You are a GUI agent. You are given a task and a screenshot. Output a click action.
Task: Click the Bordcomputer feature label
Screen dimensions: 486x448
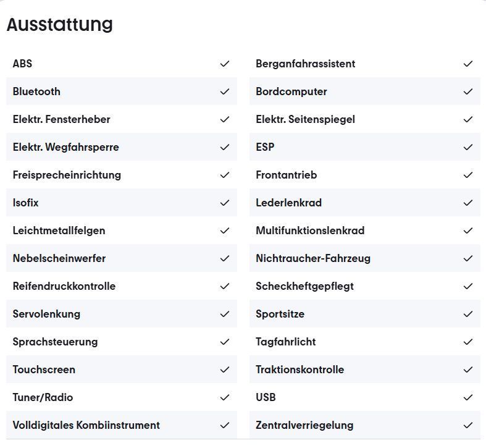tap(291, 92)
